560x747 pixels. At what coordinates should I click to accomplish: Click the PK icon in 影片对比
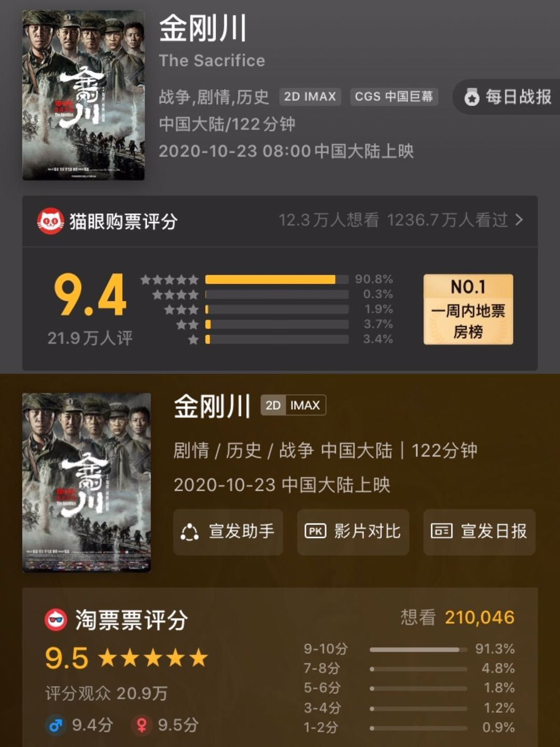[x=315, y=531]
